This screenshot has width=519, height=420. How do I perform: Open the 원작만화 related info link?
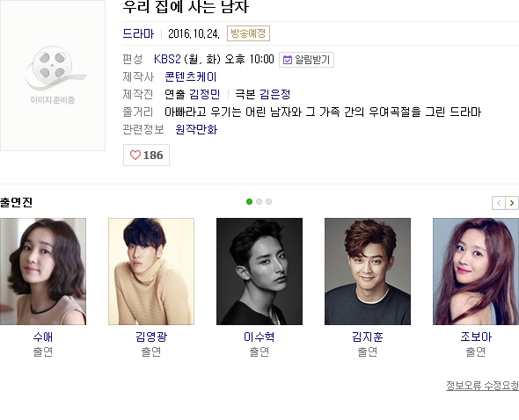pyautogui.click(x=196, y=129)
